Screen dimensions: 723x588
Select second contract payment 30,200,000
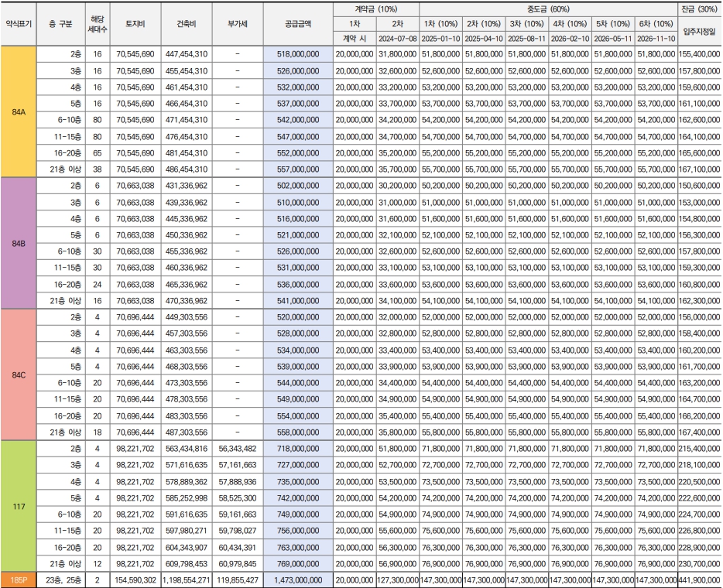pyautogui.click(x=397, y=186)
